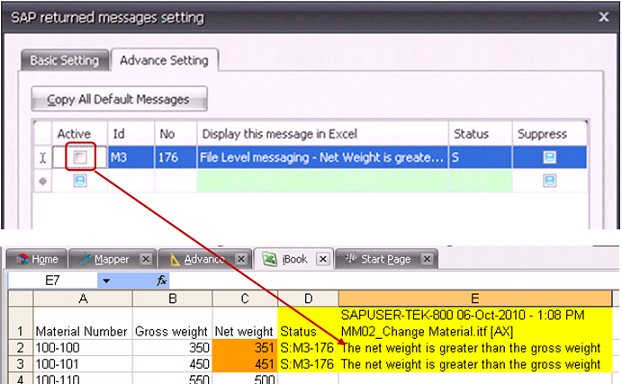Viewport: 622px width, 384px height.
Task: Select cell with material 100-101
Action: [x=83, y=364]
